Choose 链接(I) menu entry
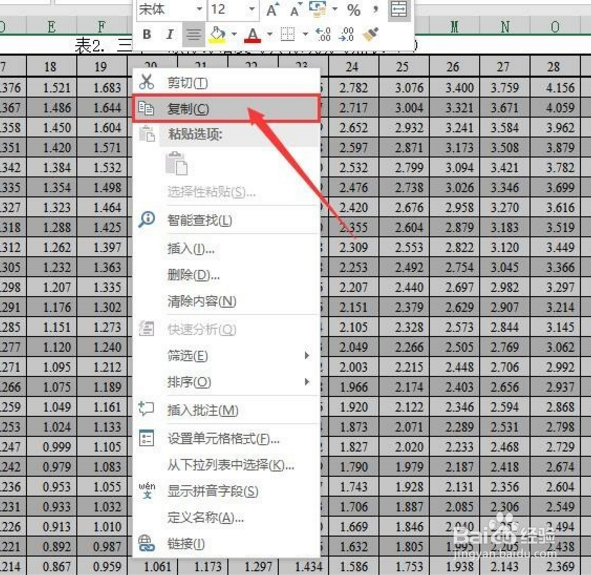The image size is (591, 575). pyautogui.click(x=226, y=544)
